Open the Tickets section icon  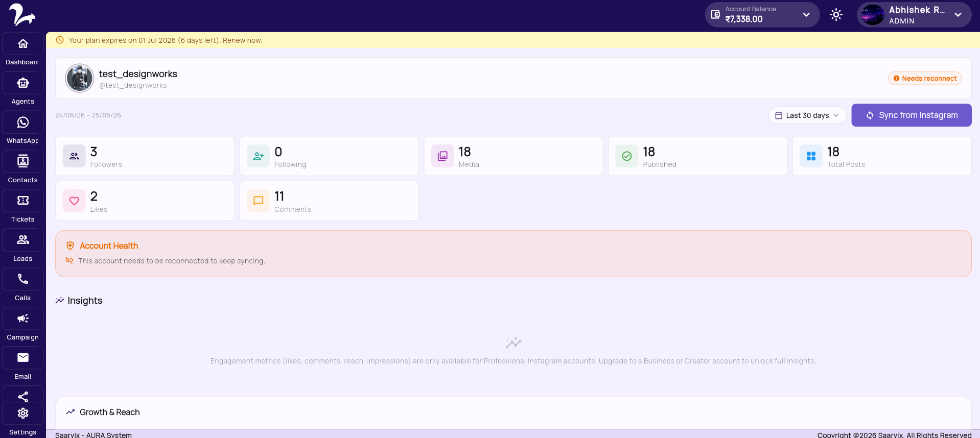tap(23, 201)
